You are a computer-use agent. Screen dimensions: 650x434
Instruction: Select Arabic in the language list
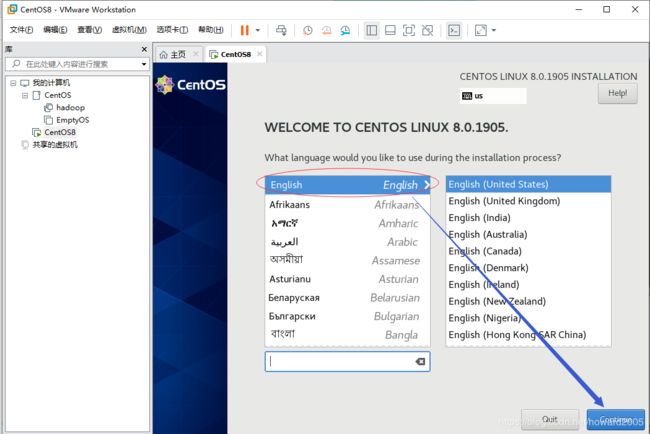coord(347,242)
